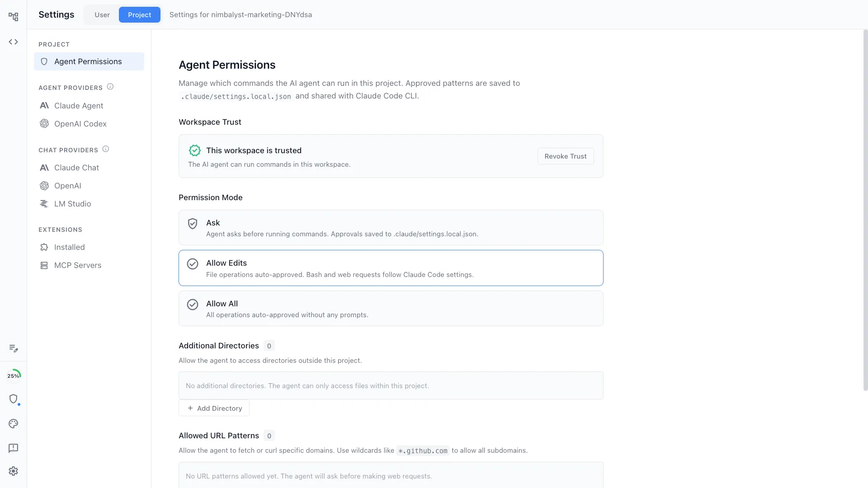This screenshot has width=868, height=488.
Task: Open the theme palette icon
Action: 14,424
